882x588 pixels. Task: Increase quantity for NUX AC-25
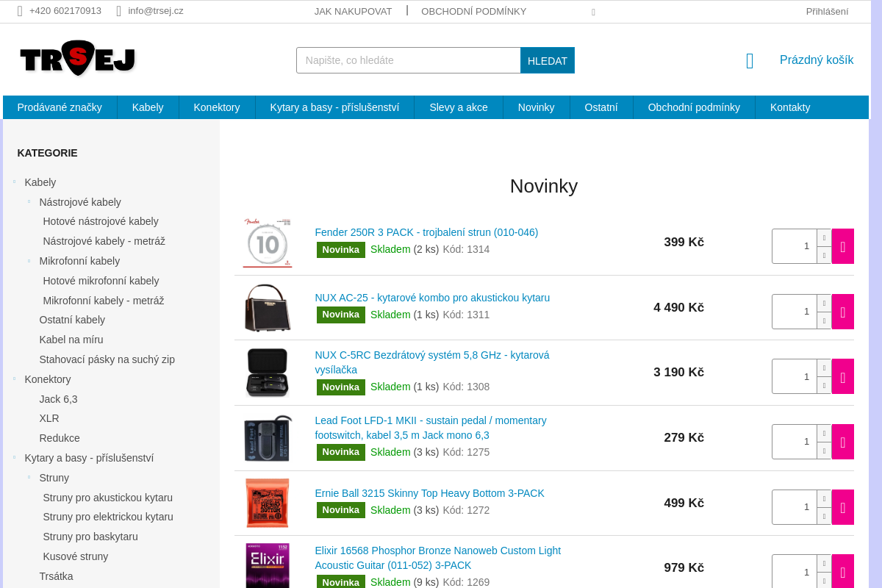point(824,304)
